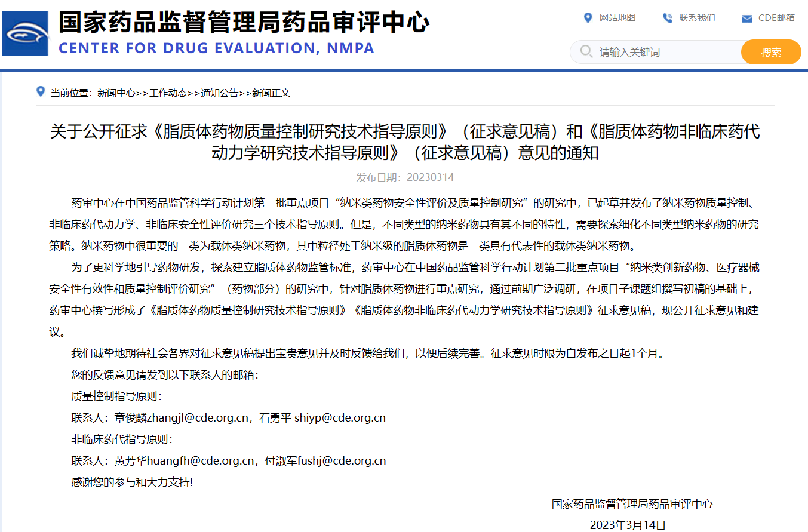Image resolution: width=808 pixels, height=532 pixels.
Task: Click the breadcrumb location pin icon
Action: click(x=41, y=92)
